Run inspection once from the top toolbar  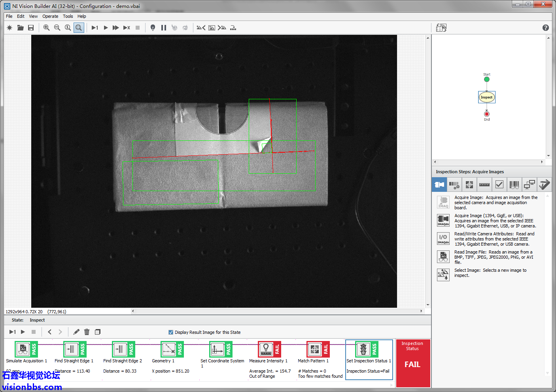tap(95, 28)
